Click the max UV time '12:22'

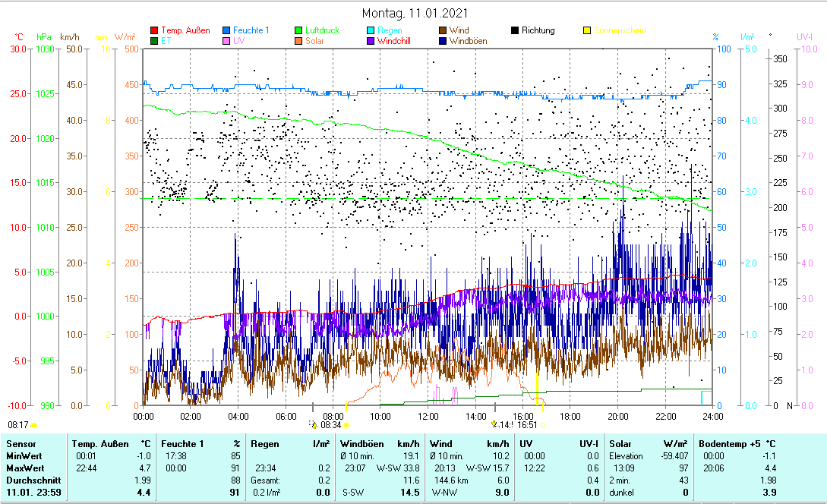click(535, 468)
